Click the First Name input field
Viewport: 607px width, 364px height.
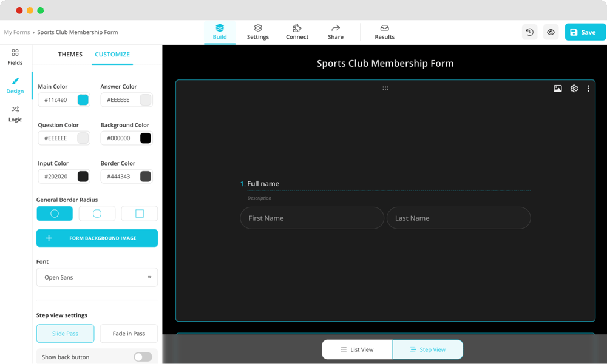[x=312, y=218]
